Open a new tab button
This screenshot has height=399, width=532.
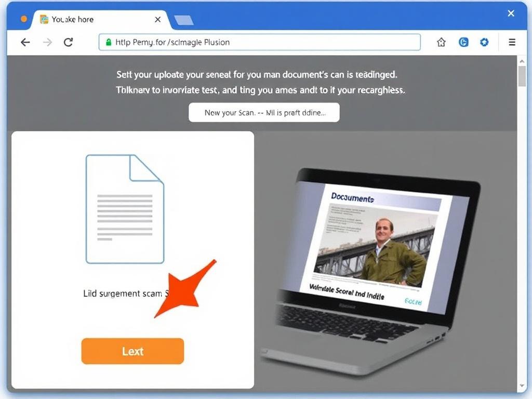click(183, 20)
